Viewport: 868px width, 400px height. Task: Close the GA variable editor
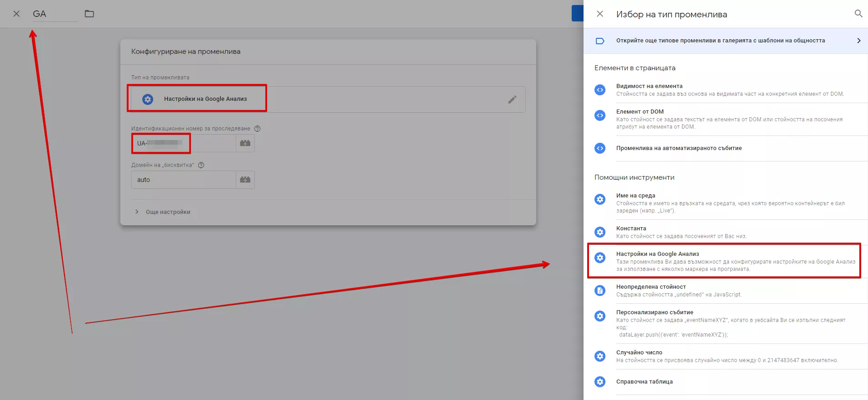tap(16, 14)
